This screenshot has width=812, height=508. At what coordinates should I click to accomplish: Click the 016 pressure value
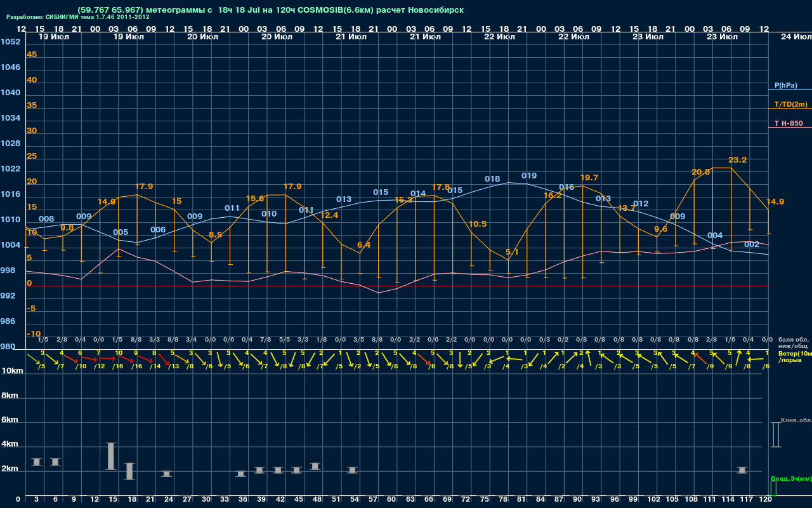[566, 187]
